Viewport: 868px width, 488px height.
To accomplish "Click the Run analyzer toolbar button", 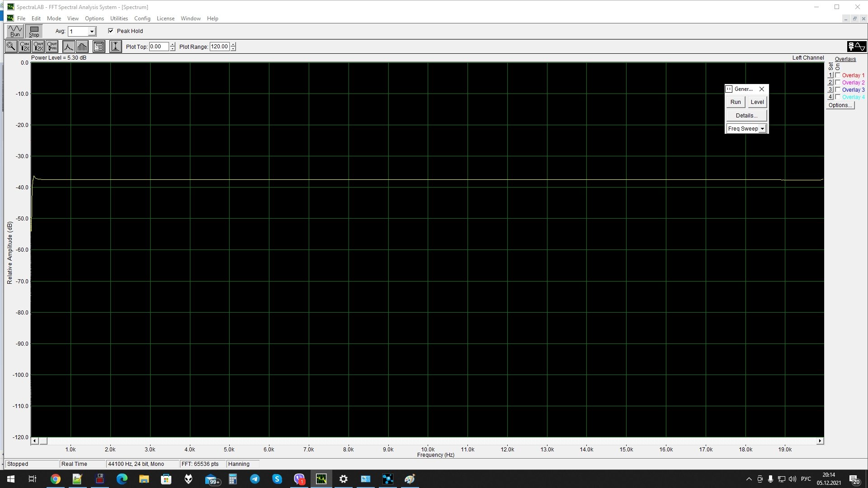I will (15, 31).
